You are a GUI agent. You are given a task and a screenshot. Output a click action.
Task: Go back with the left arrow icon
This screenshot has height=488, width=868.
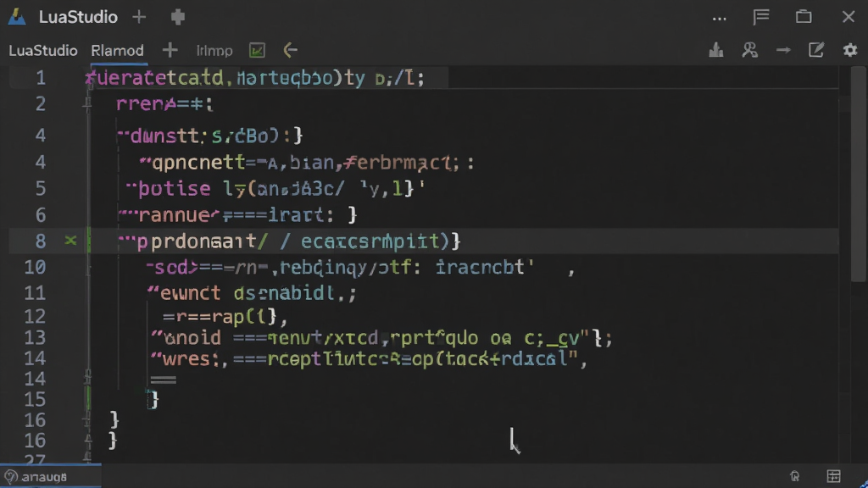click(x=291, y=50)
